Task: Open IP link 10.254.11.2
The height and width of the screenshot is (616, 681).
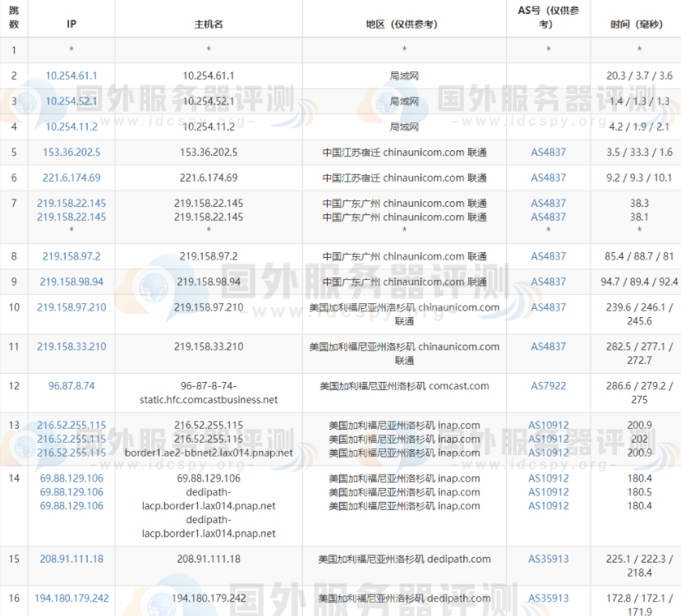Action: click(x=71, y=126)
